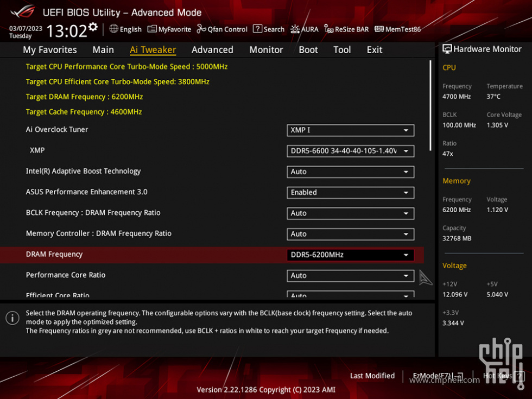Click the ReSize BAR label
Image resolution: width=532 pixels, height=399 pixels.
point(352,29)
